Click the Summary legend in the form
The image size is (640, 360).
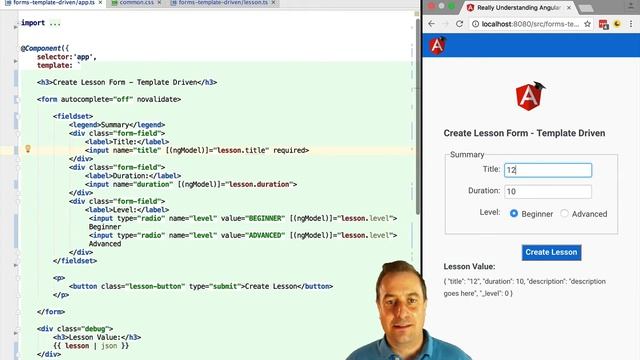pyautogui.click(x=467, y=155)
